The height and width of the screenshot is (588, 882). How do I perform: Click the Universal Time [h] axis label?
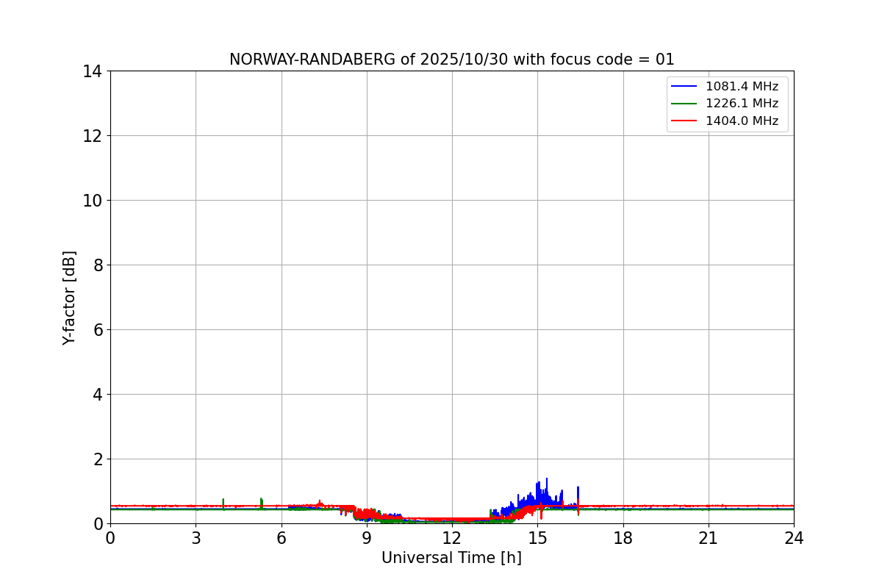click(x=451, y=558)
